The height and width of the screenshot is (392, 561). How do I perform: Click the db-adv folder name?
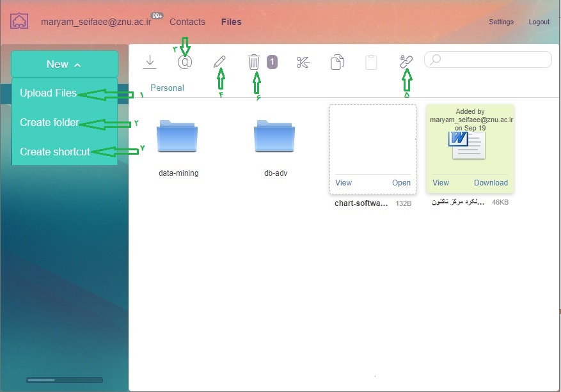[276, 173]
